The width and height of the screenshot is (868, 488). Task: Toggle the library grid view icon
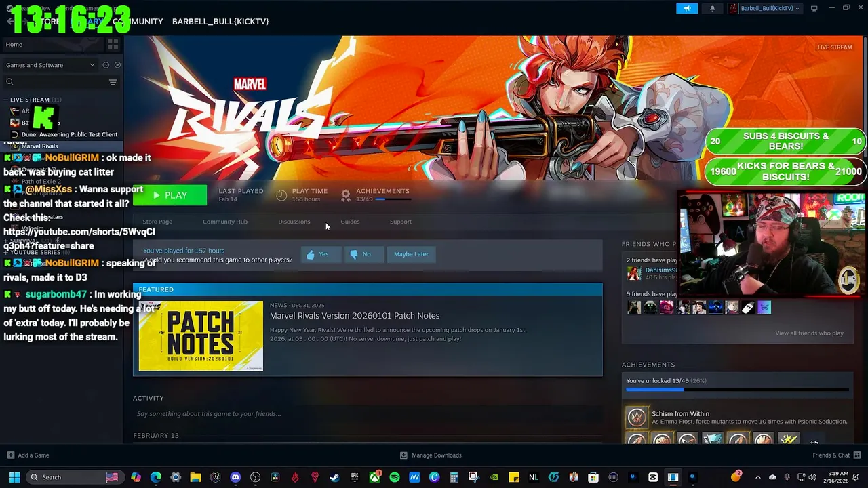(113, 44)
